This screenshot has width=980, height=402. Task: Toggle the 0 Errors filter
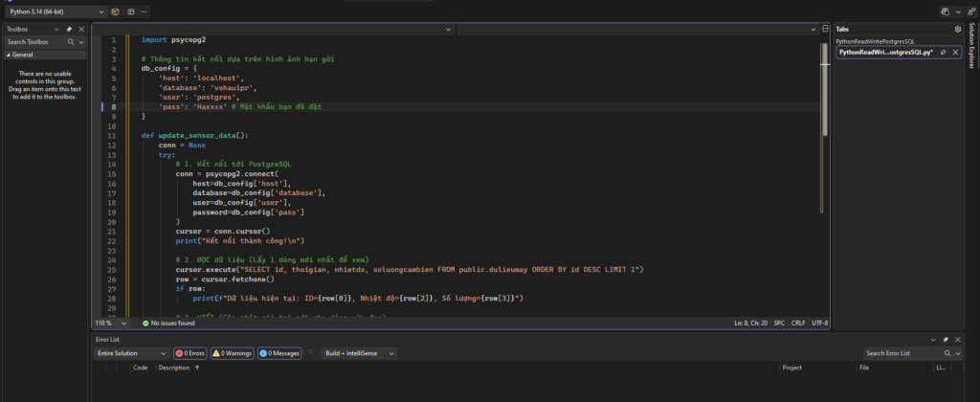point(190,353)
